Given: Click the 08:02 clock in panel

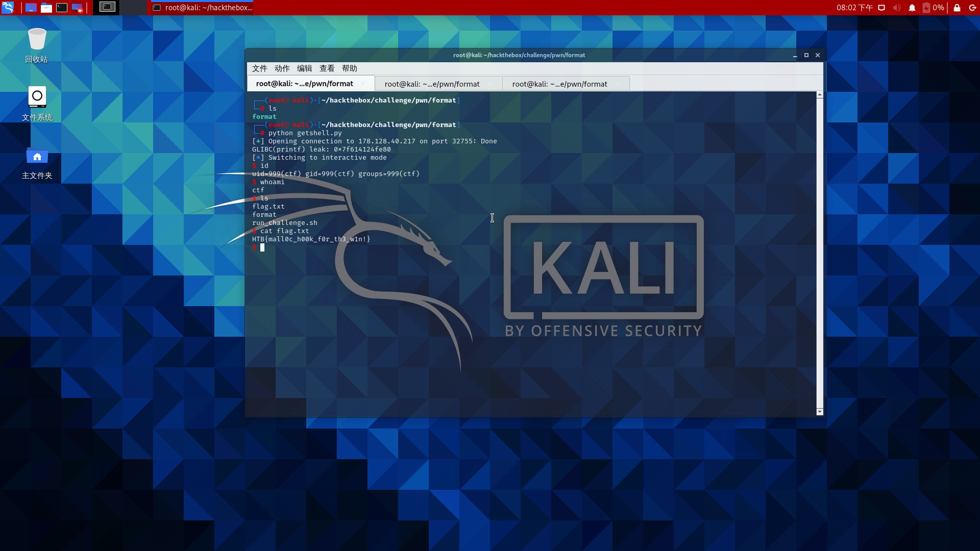Looking at the screenshot, I should coord(854,8).
